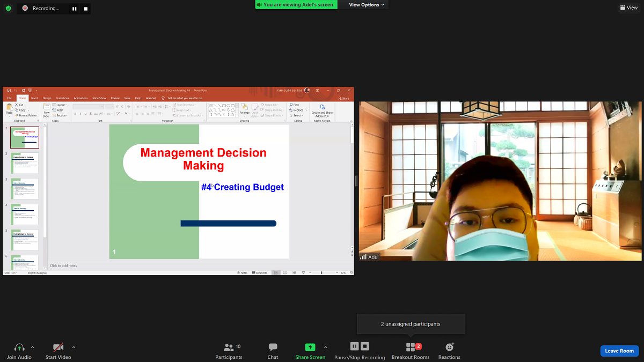Viewport: 644px width, 362px height.
Task: Switch to the Review ribbon tab
Action: (115, 98)
